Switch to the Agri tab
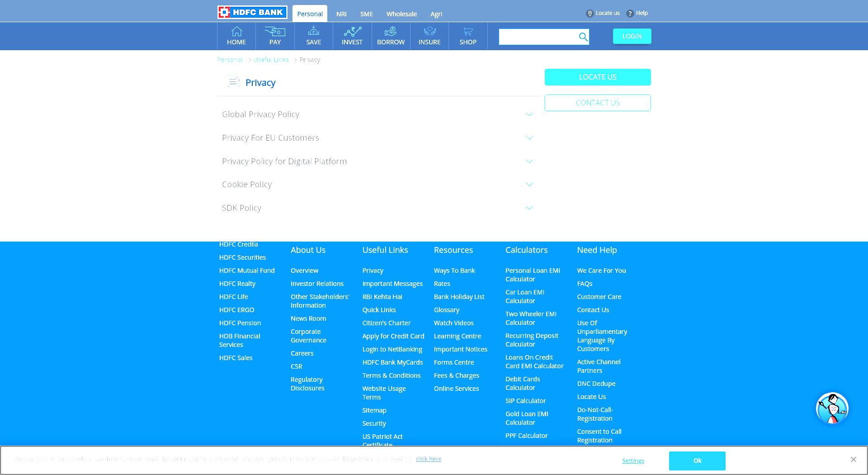Image resolution: width=868 pixels, height=475 pixels. 436,14
